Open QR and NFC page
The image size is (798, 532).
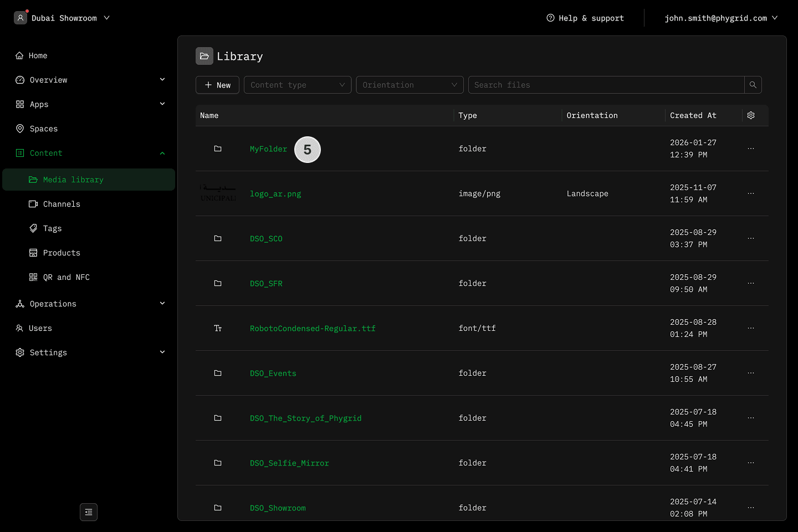pyautogui.click(x=66, y=277)
